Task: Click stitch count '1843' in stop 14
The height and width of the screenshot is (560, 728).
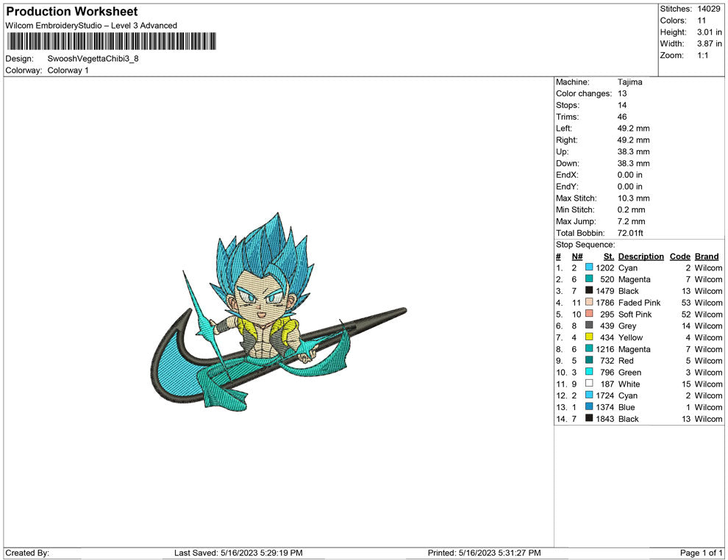Action: click(x=605, y=418)
